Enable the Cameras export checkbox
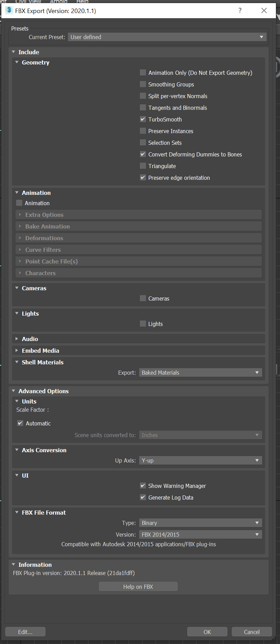This screenshot has height=644, width=280. 143,298
